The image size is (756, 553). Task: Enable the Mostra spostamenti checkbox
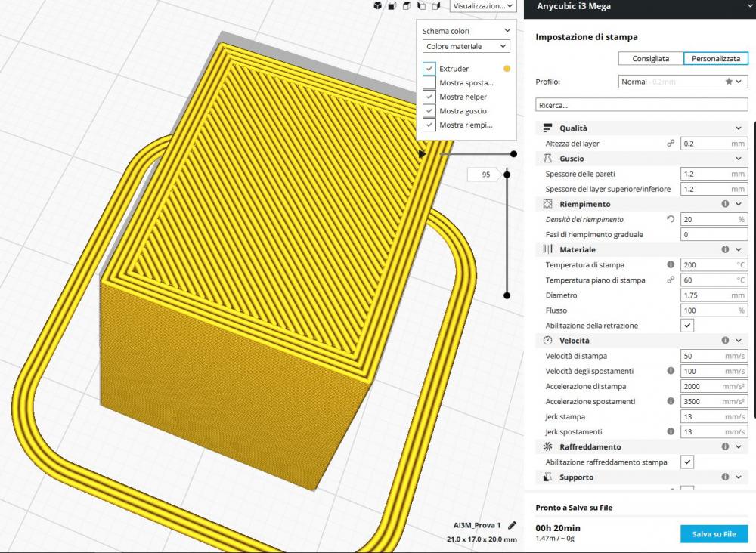pos(429,82)
